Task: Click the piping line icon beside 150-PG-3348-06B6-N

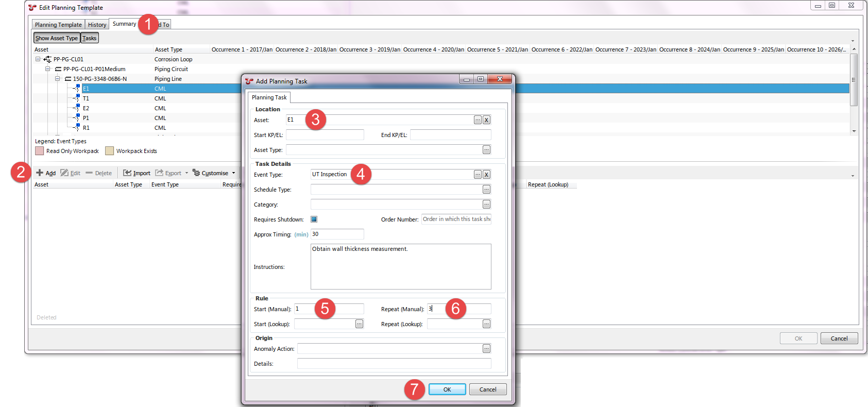Action: (x=67, y=79)
